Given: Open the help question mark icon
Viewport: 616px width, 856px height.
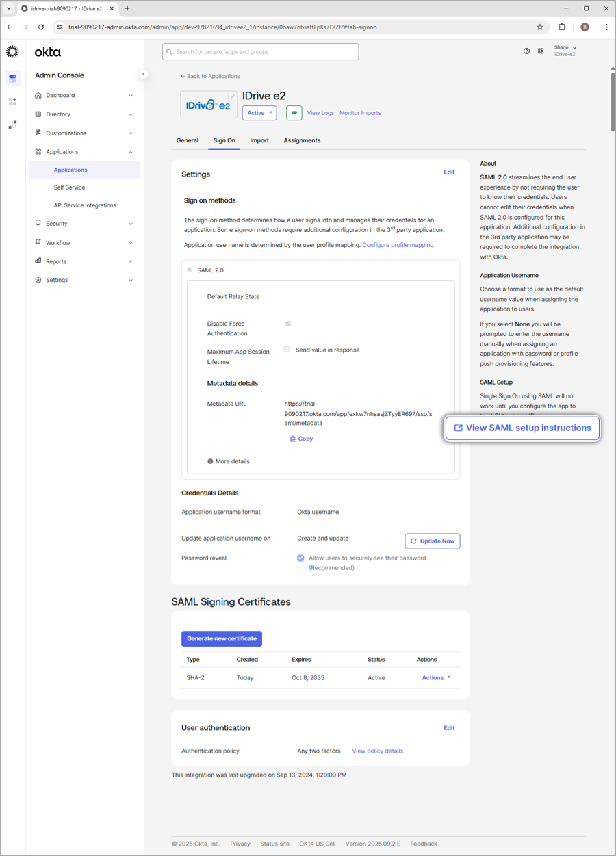Looking at the screenshot, I should pyautogui.click(x=526, y=51).
